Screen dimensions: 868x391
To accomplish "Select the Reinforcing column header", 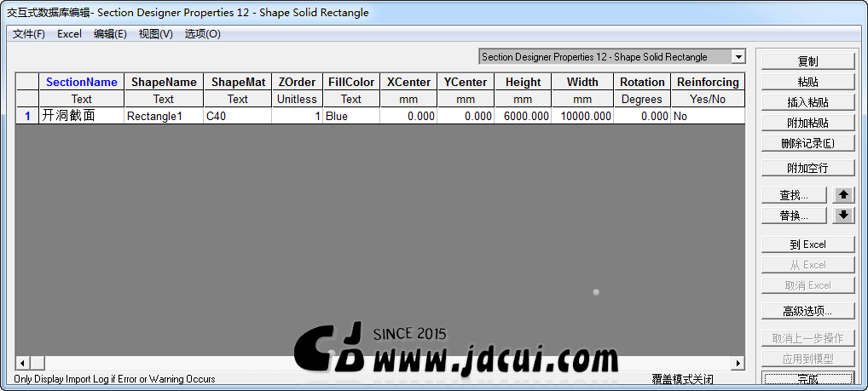I will click(708, 83).
